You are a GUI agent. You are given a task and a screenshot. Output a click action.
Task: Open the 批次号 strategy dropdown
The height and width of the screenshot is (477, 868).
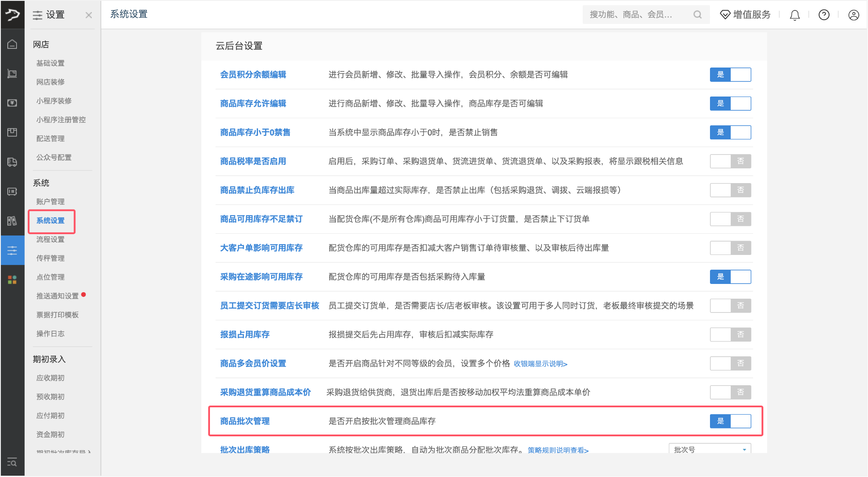[710, 449]
